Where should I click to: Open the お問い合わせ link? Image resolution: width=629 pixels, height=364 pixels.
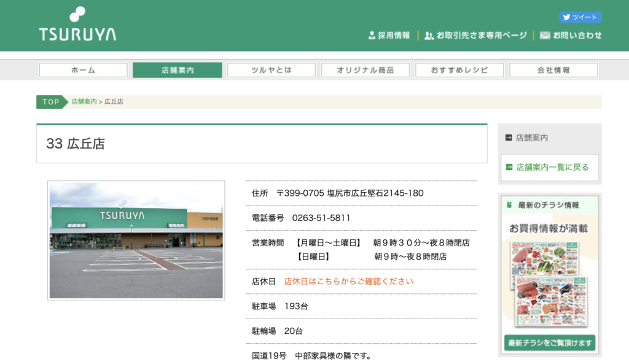tap(571, 35)
